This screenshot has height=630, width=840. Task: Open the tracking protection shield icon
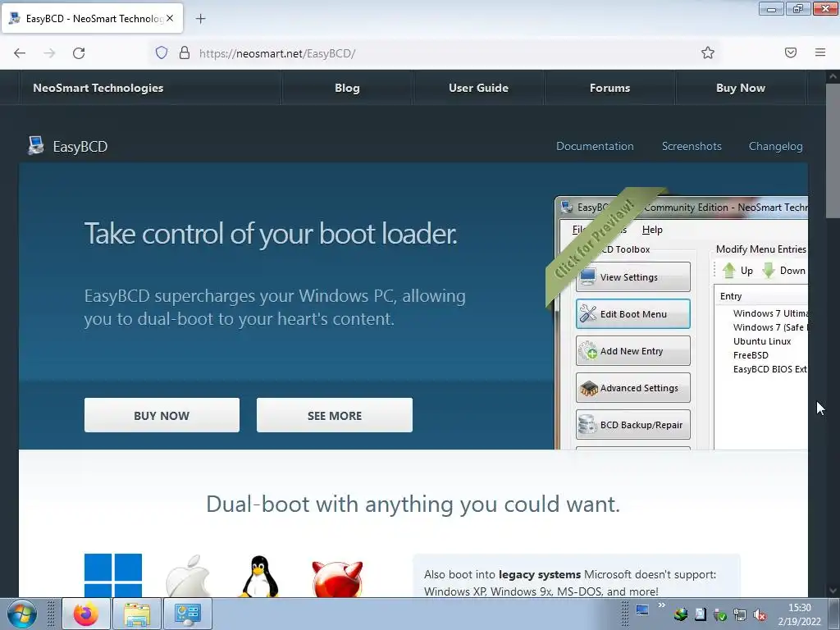(162, 52)
